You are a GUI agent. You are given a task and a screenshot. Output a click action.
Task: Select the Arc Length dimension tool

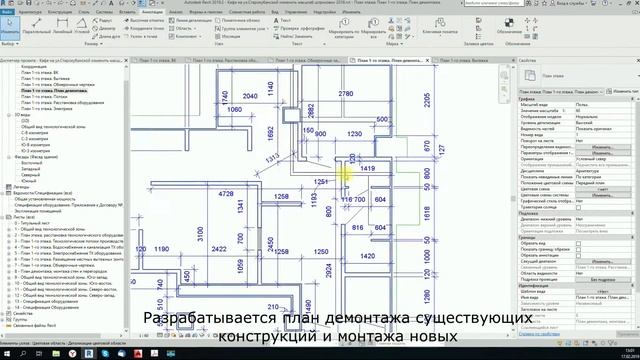coord(106,36)
